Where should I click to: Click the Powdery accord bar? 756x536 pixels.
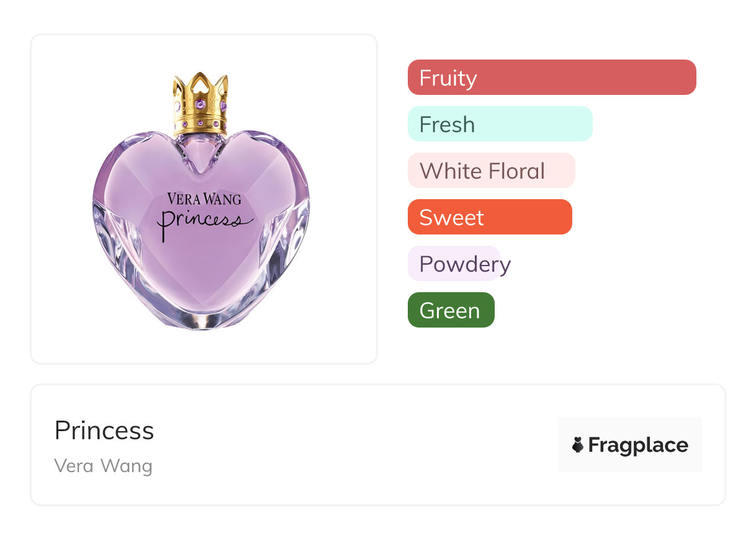coord(454,264)
